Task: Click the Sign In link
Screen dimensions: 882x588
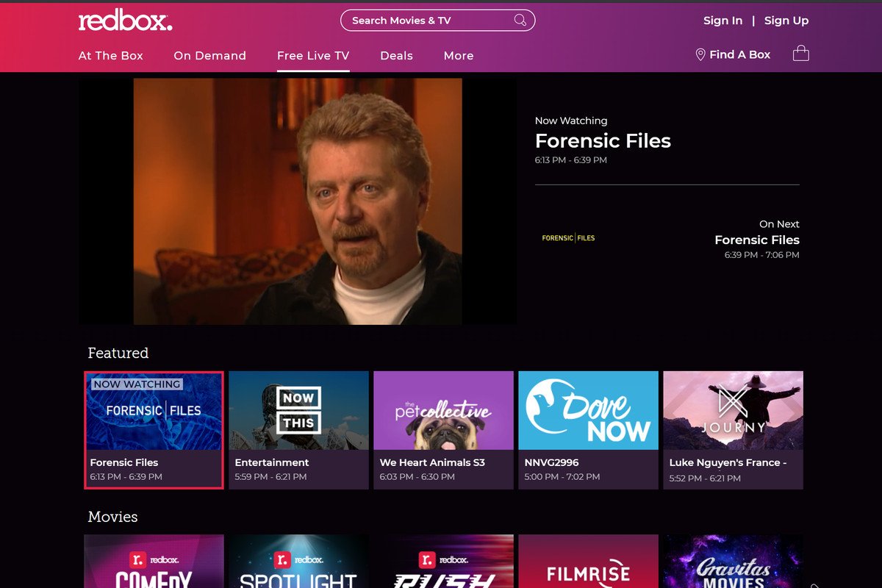Action: pyautogui.click(x=723, y=21)
